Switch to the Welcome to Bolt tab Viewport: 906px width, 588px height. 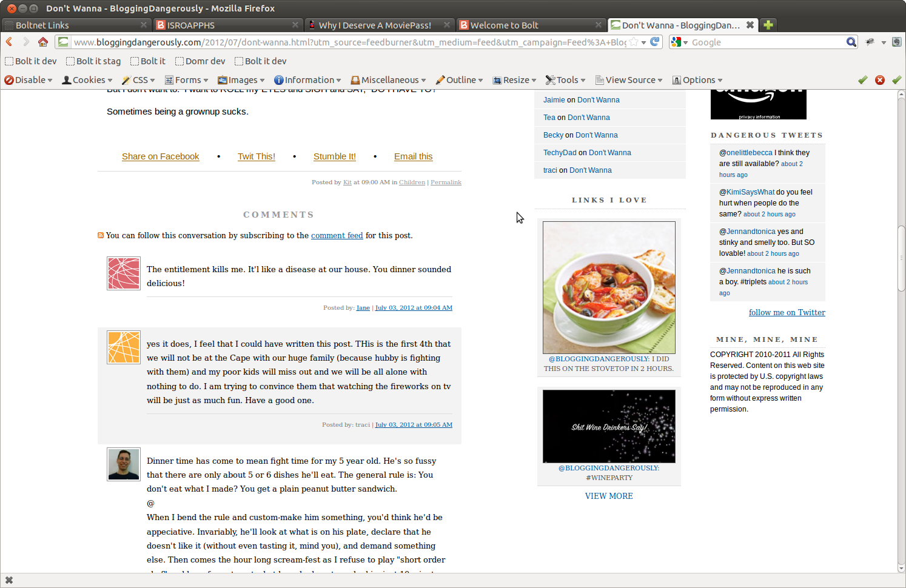[531, 25]
